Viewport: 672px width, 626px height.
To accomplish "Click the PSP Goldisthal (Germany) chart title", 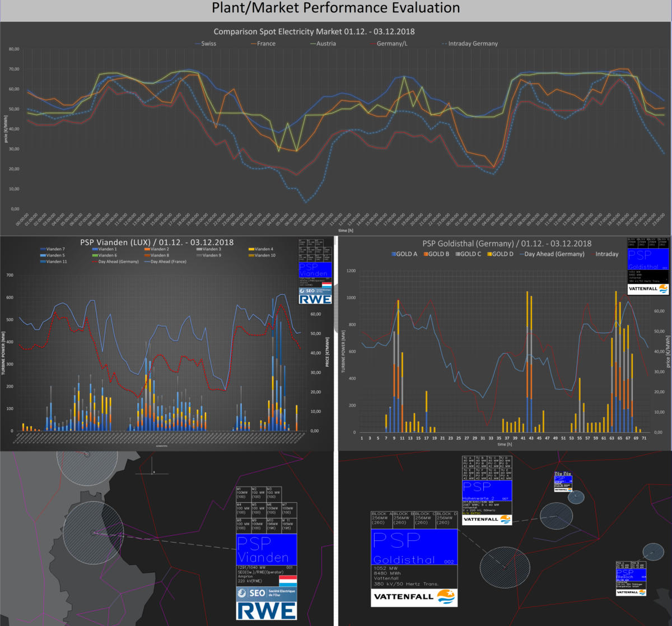I will [x=507, y=244].
